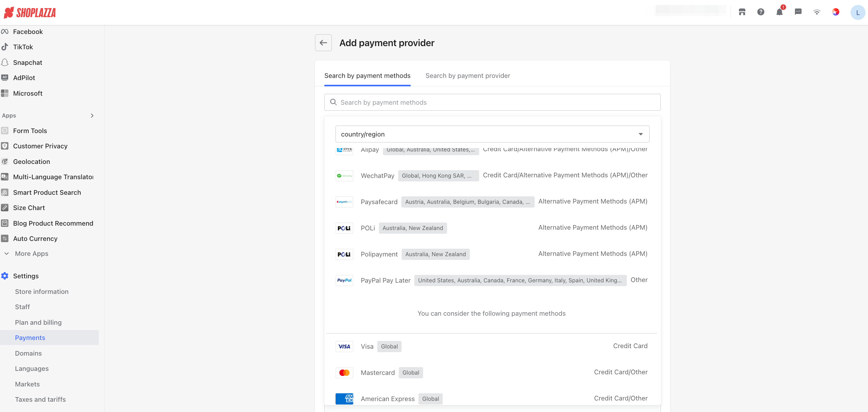Open Staff settings

22,307
